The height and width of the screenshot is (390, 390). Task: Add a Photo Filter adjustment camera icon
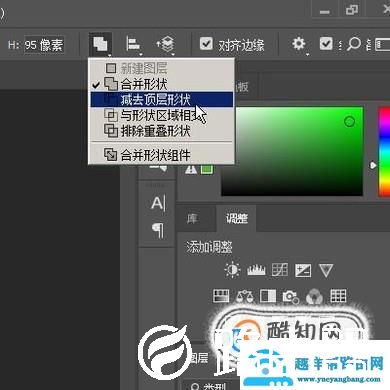(x=291, y=296)
